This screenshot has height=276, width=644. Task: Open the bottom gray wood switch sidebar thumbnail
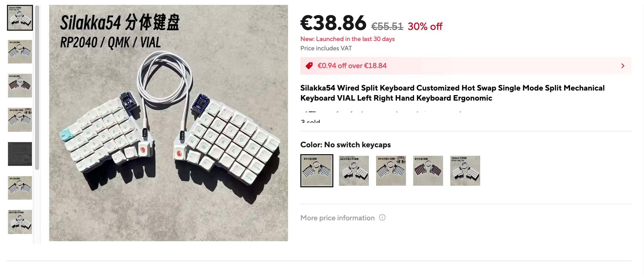[20, 222]
